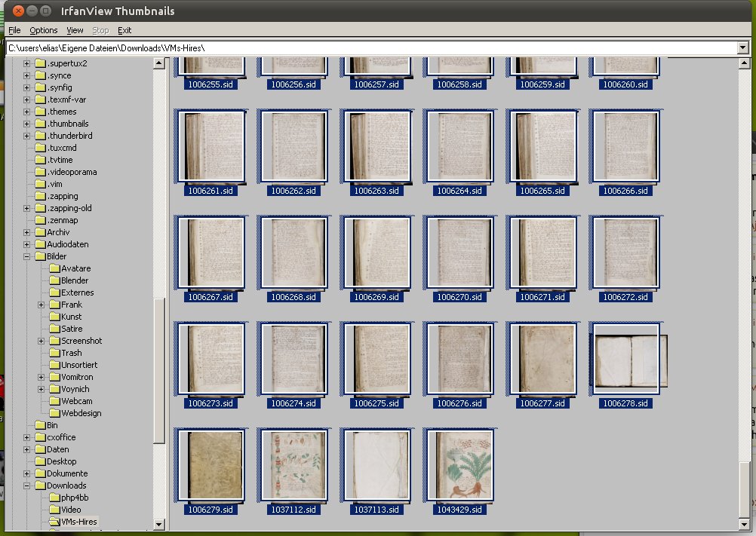The height and width of the screenshot is (536, 756).
Task: Open the View menu
Action: [75, 30]
